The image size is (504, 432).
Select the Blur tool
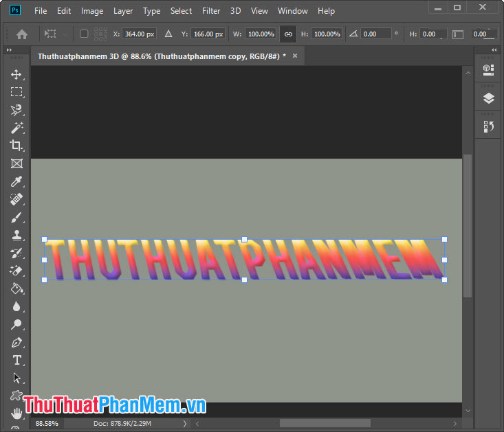pyautogui.click(x=17, y=306)
